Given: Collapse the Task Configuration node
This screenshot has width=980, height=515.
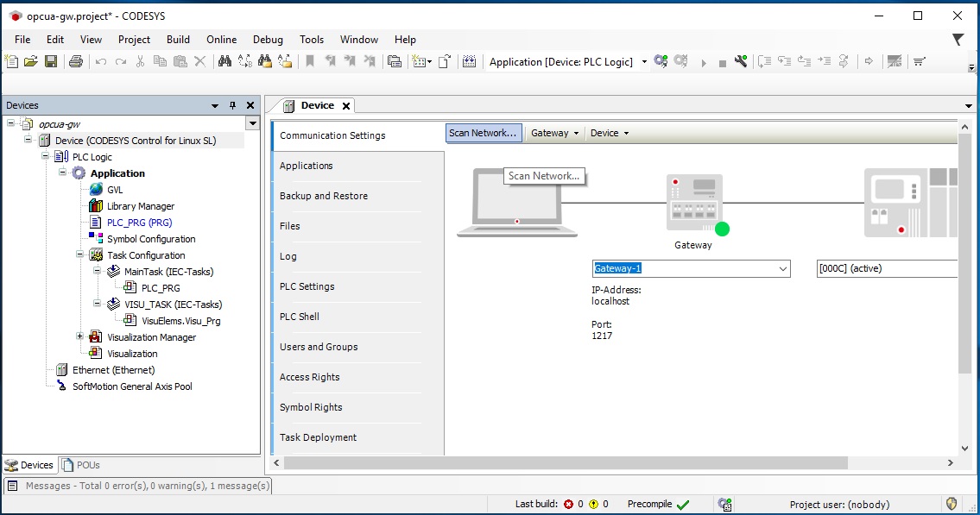Looking at the screenshot, I should tap(80, 254).
